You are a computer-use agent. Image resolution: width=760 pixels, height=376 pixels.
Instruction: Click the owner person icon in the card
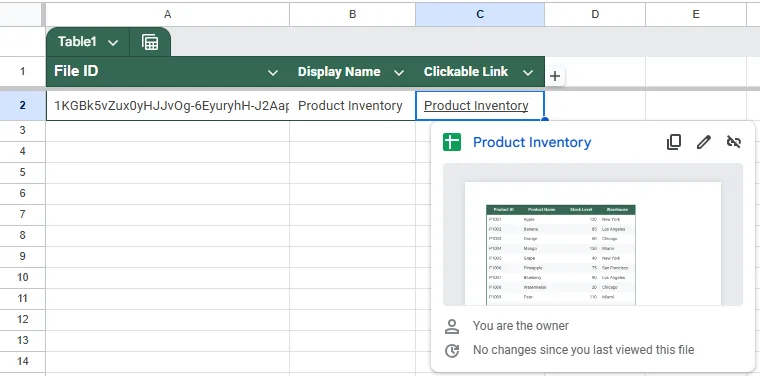click(452, 326)
